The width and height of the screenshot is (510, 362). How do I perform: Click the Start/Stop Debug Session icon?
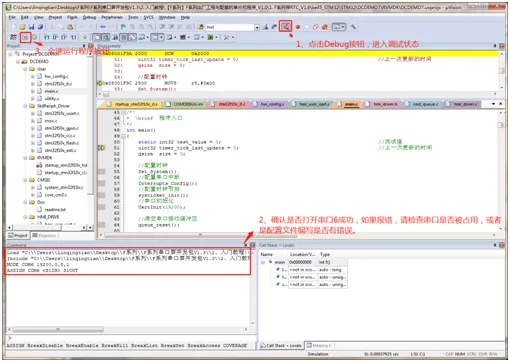(285, 27)
